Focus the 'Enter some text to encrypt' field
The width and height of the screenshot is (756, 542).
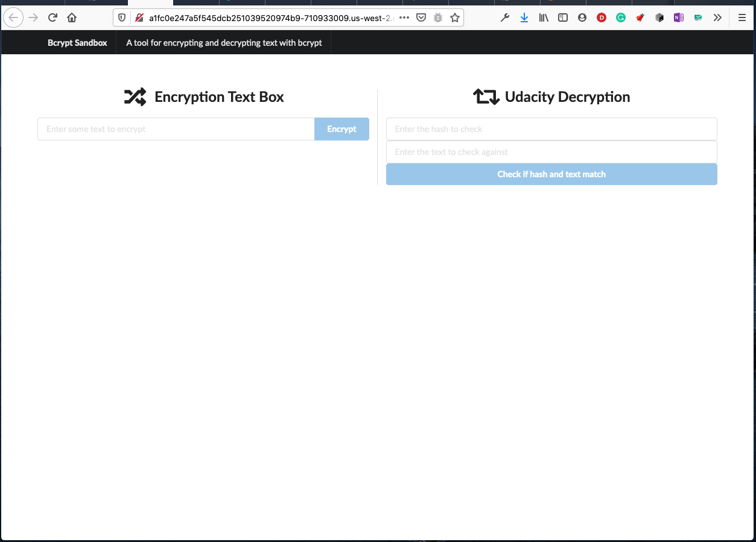(176, 129)
